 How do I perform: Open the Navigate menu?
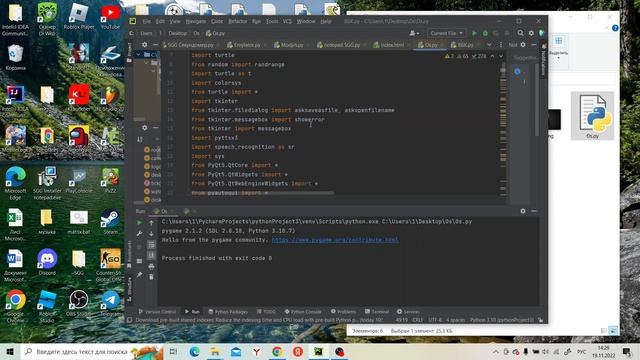196,21
